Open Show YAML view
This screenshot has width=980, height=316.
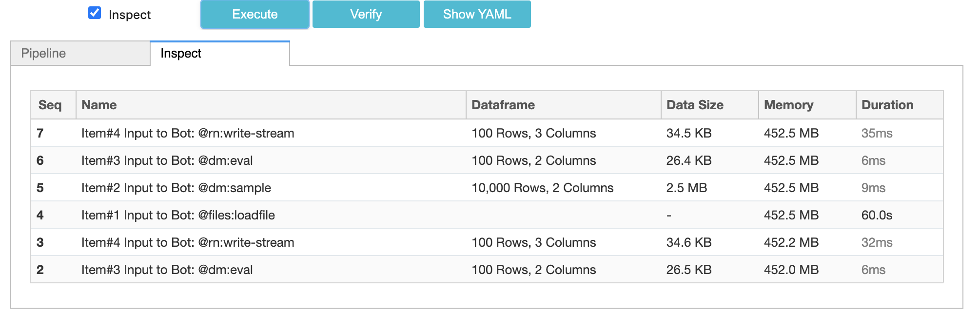click(x=476, y=15)
